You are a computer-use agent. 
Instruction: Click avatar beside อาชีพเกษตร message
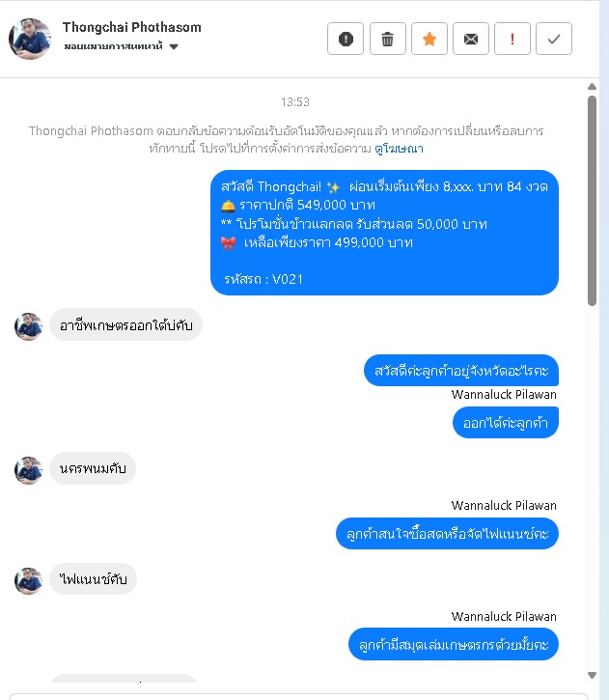click(x=29, y=326)
